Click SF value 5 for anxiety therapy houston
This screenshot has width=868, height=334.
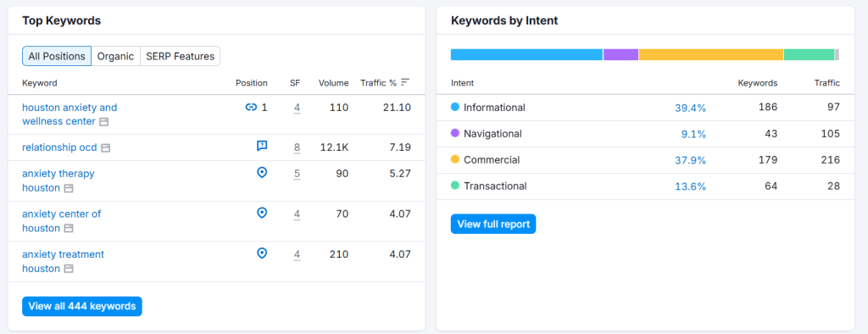click(298, 174)
